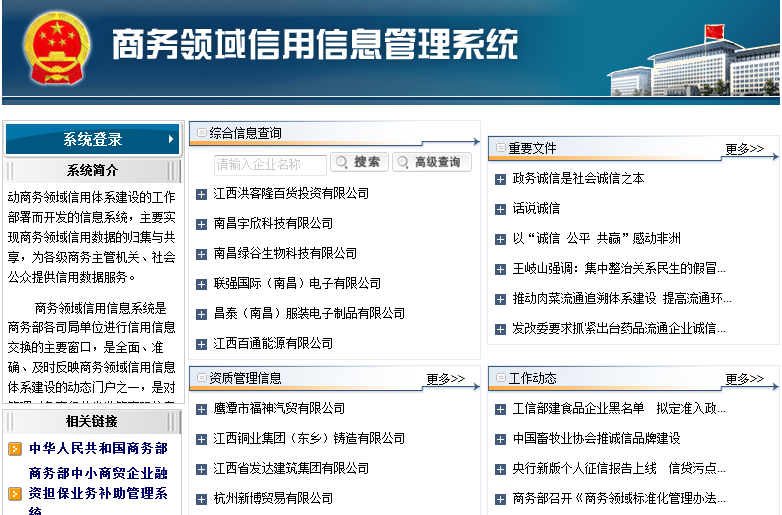Collapse the 工作动态 panel header icon

coord(500,379)
